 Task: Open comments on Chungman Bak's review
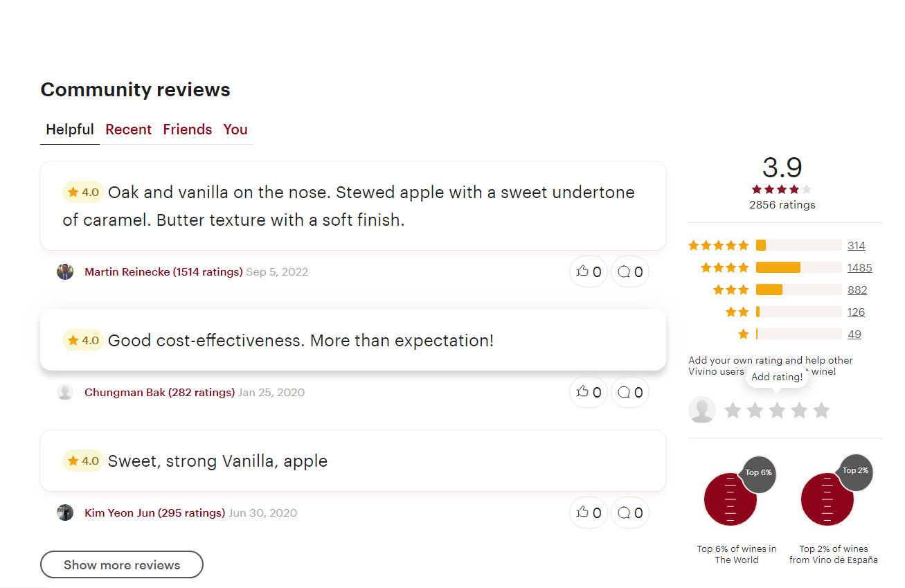coord(630,392)
